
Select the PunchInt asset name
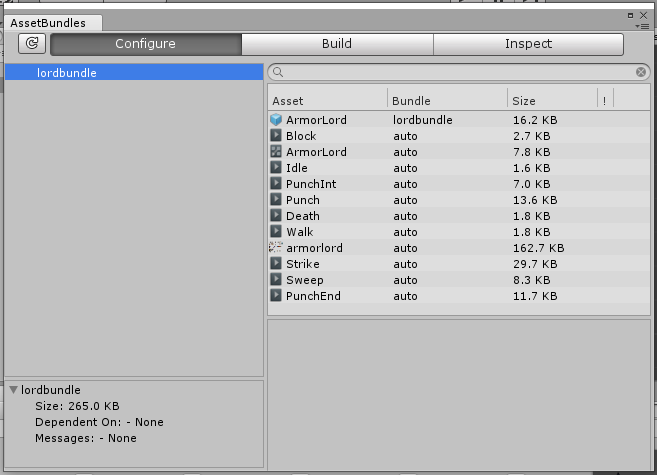click(x=311, y=184)
